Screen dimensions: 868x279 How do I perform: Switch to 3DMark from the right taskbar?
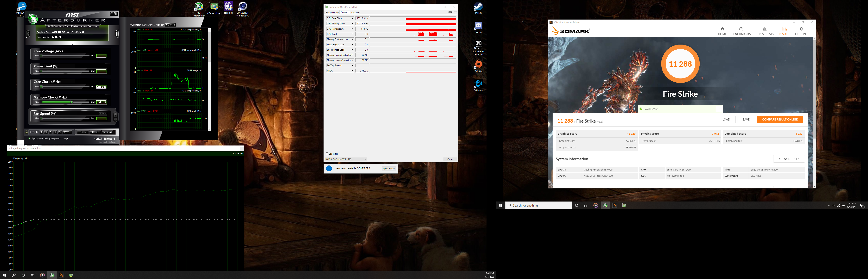tap(615, 205)
